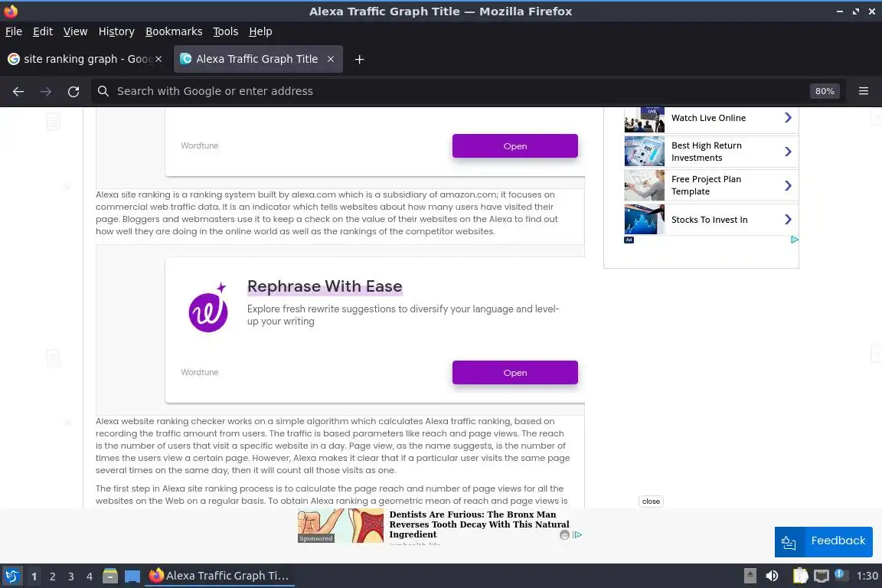Click the Watch Live Online thumbnail
Image resolution: width=882 pixels, height=588 pixels.
[644, 119]
